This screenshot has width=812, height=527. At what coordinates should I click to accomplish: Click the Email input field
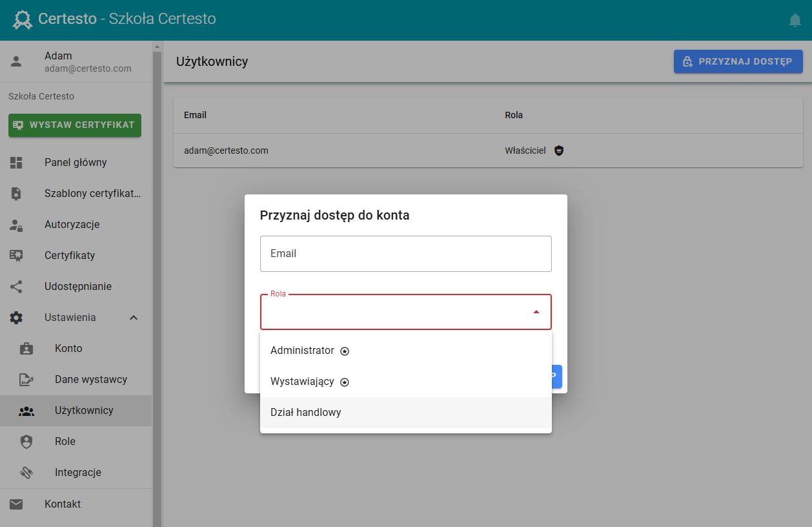[x=406, y=254]
